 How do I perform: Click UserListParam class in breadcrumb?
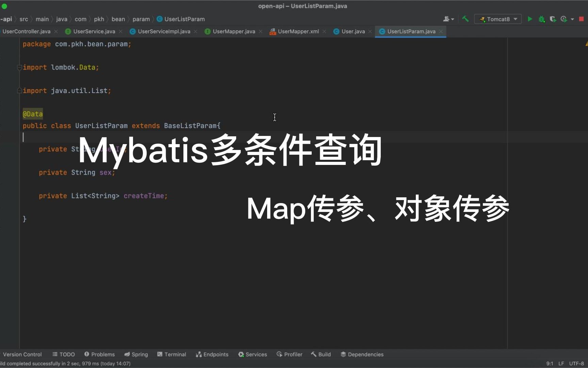click(x=181, y=19)
